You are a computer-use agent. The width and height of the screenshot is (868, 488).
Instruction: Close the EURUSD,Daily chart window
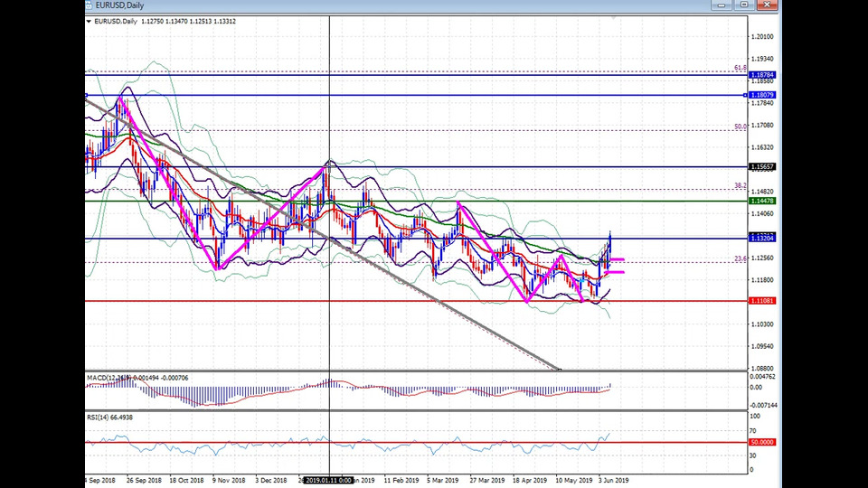click(767, 5)
